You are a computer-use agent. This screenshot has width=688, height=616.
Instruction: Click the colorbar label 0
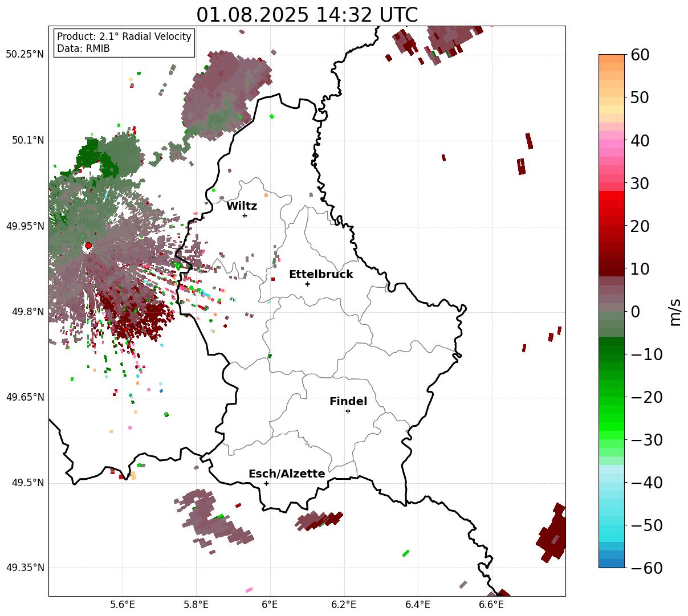click(x=634, y=311)
